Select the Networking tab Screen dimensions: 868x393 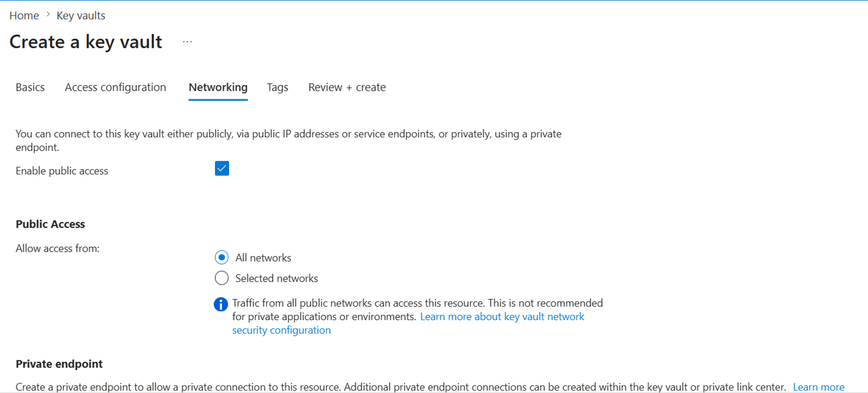pos(218,88)
